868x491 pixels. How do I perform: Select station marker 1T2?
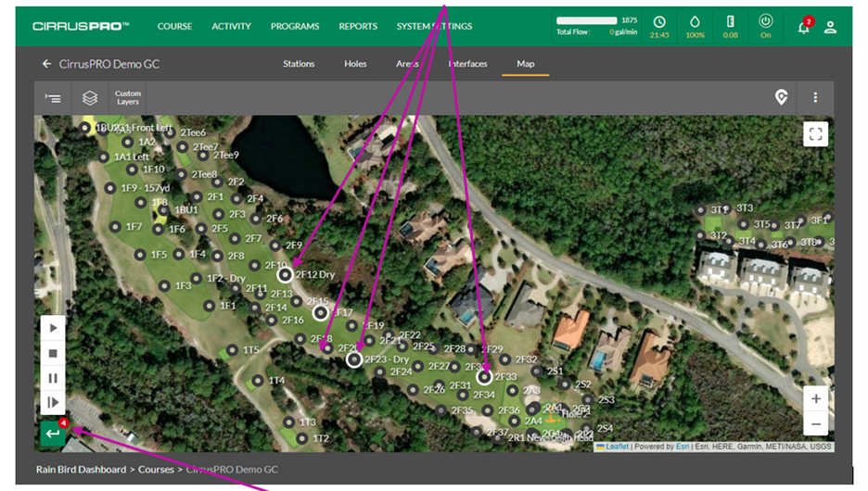click(x=301, y=438)
